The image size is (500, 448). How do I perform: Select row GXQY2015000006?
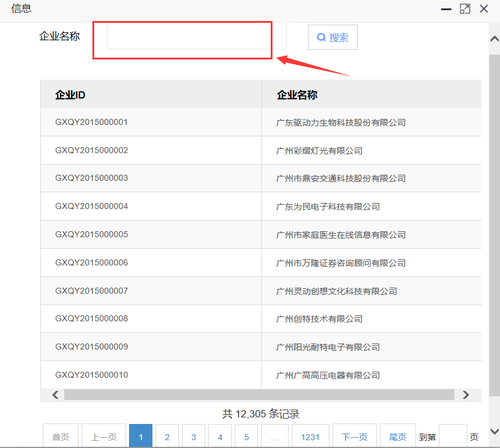[261, 262]
